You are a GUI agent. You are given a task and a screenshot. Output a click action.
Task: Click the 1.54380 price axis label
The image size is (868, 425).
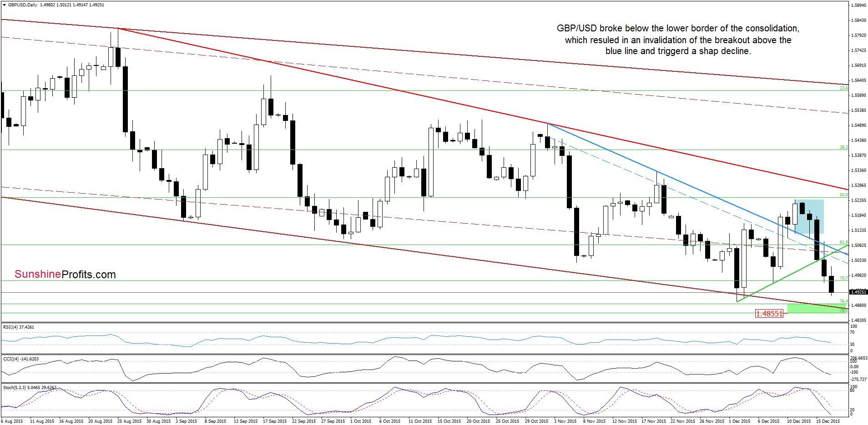click(858, 140)
